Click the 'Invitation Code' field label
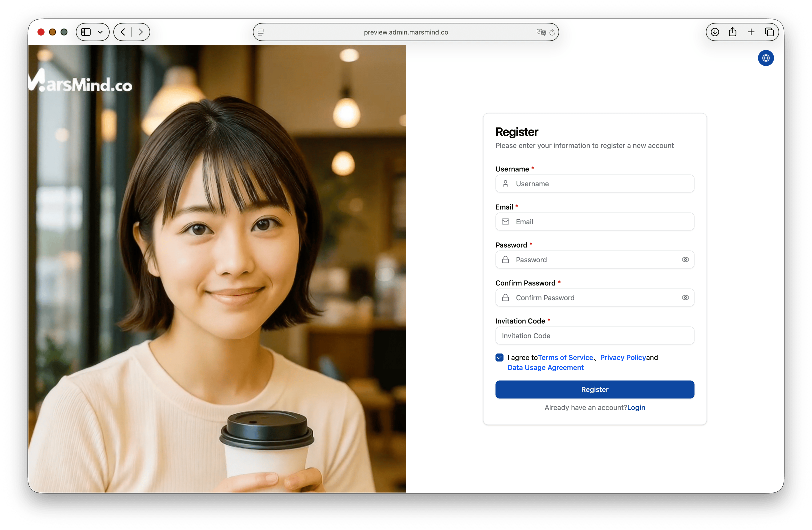The height and width of the screenshot is (530, 812). tap(520, 321)
